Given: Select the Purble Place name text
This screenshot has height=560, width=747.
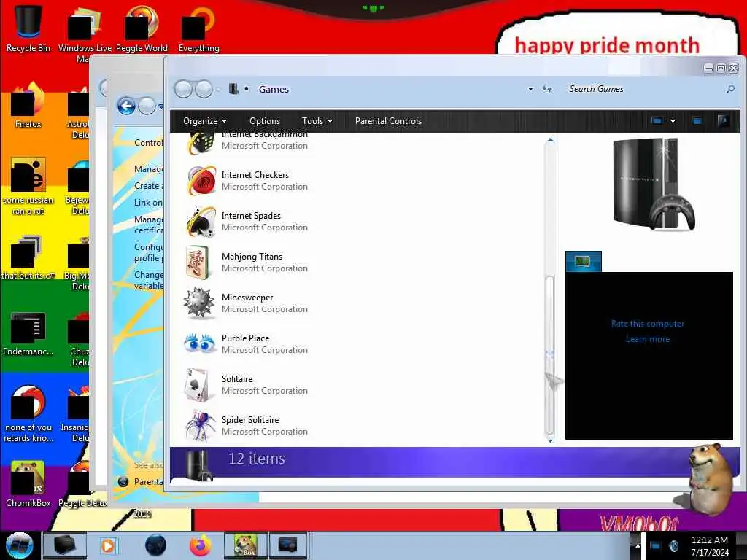Looking at the screenshot, I should pos(245,338).
